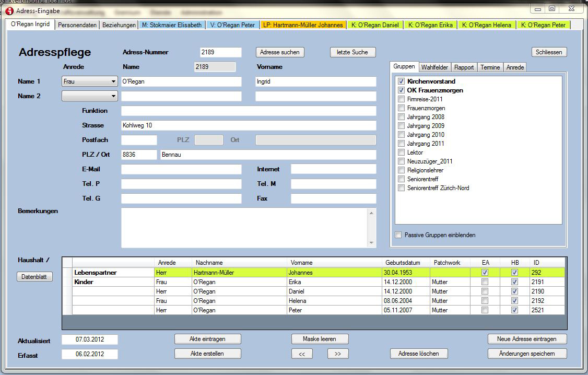Enable the Lektor group checkbox
Viewport: 588px width, 375px height.
401,153
